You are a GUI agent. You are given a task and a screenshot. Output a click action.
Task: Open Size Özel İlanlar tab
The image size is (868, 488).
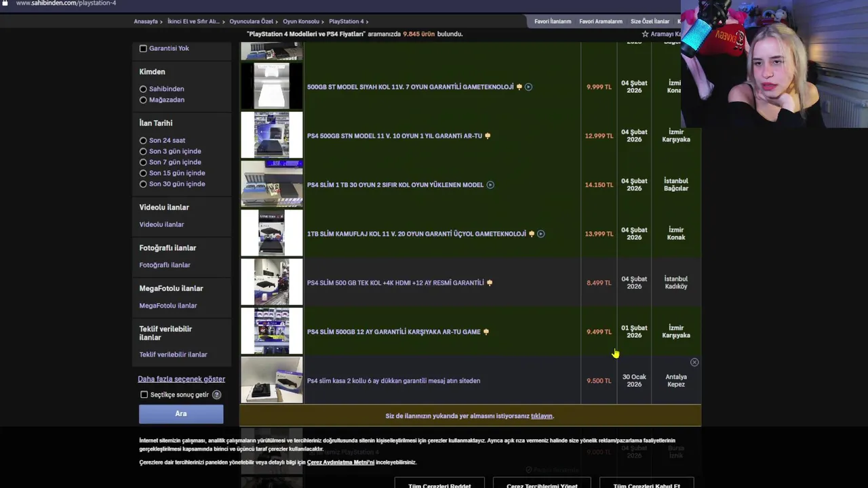(650, 22)
